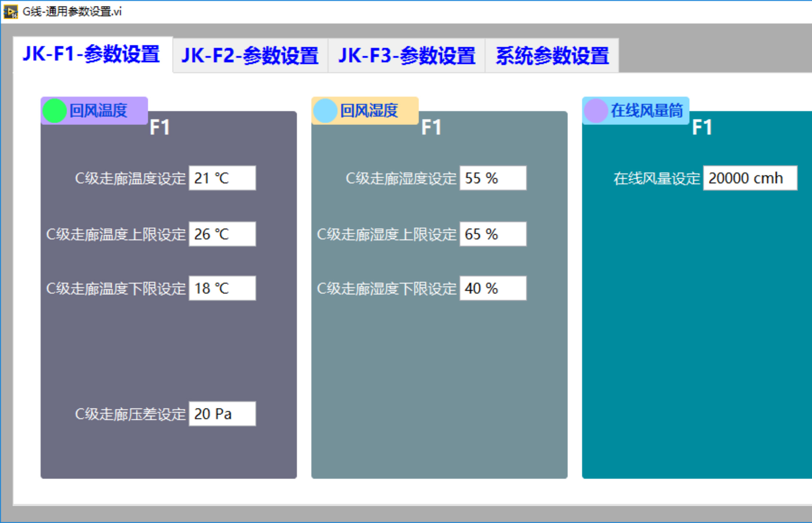Screen dimensions: 812x523
Task: Click the C级走廊压差设定 label
Action: click(x=130, y=414)
